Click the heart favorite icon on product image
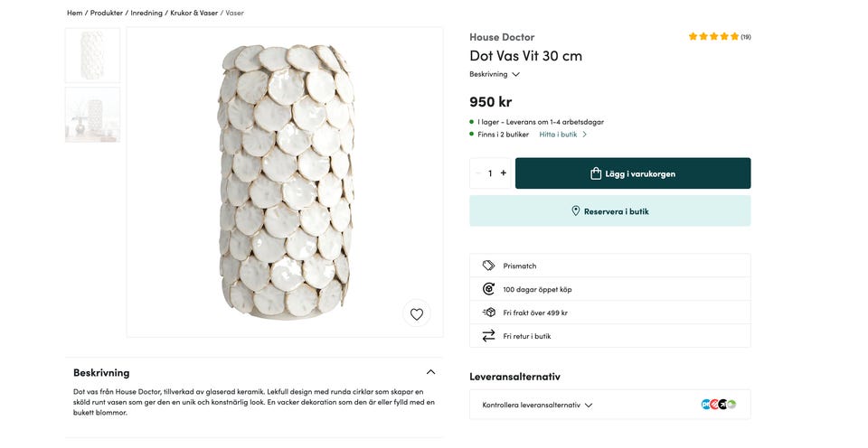 point(416,314)
